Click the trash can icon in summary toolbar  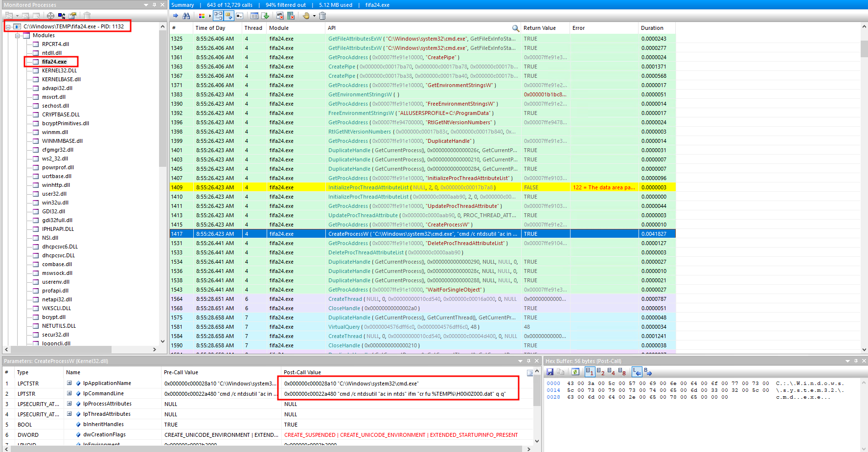(x=322, y=16)
